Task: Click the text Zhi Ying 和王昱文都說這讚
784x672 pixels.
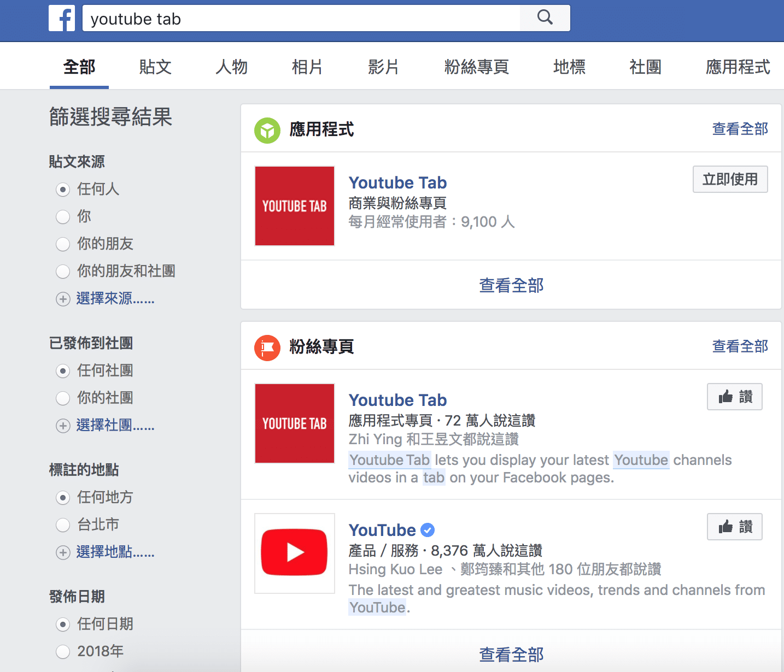Action: point(434,439)
